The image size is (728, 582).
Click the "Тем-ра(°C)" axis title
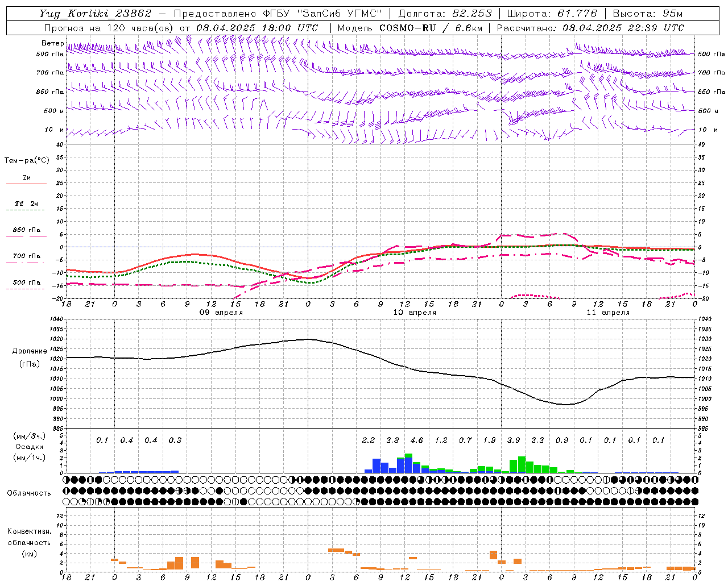pos(27,161)
